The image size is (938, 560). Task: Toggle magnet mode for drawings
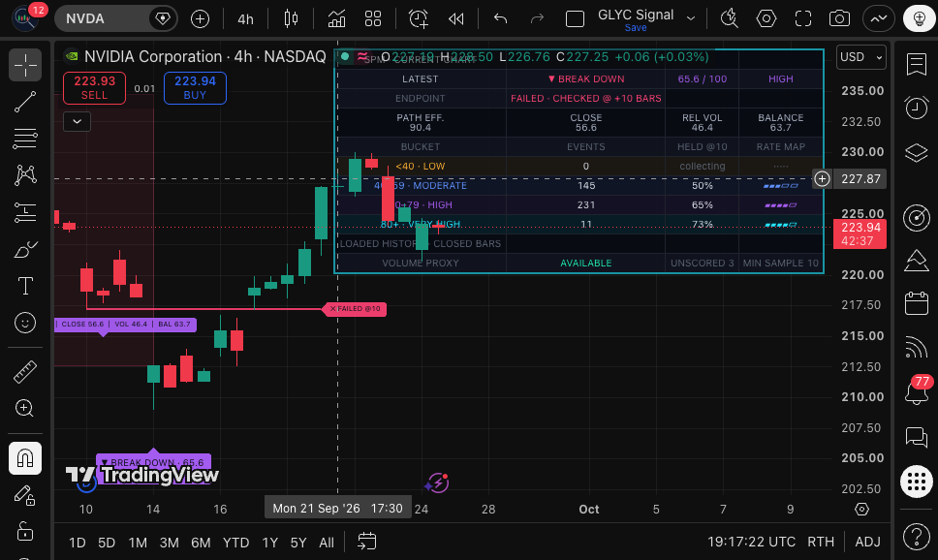(x=25, y=458)
